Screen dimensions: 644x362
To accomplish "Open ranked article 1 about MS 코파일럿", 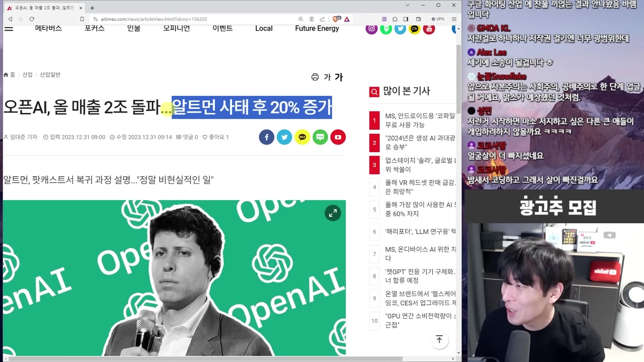I will click(x=420, y=120).
